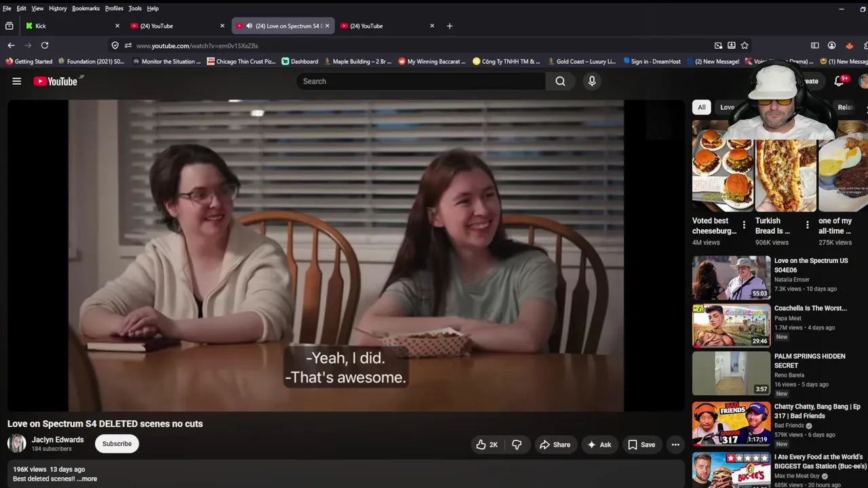Like the video with thumbs up
This screenshot has width=868, height=488.
[x=488, y=445]
